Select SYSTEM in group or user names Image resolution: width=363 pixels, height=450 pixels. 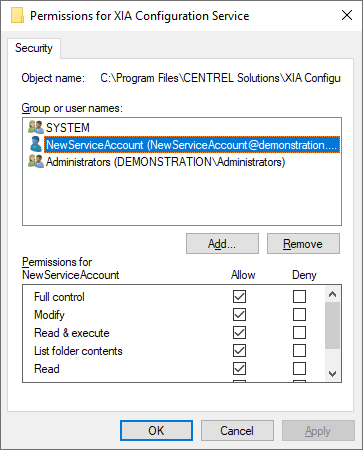68,128
